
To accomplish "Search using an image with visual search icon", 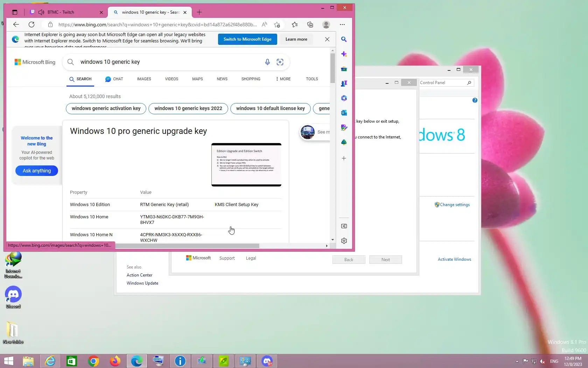I will point(280,62).
